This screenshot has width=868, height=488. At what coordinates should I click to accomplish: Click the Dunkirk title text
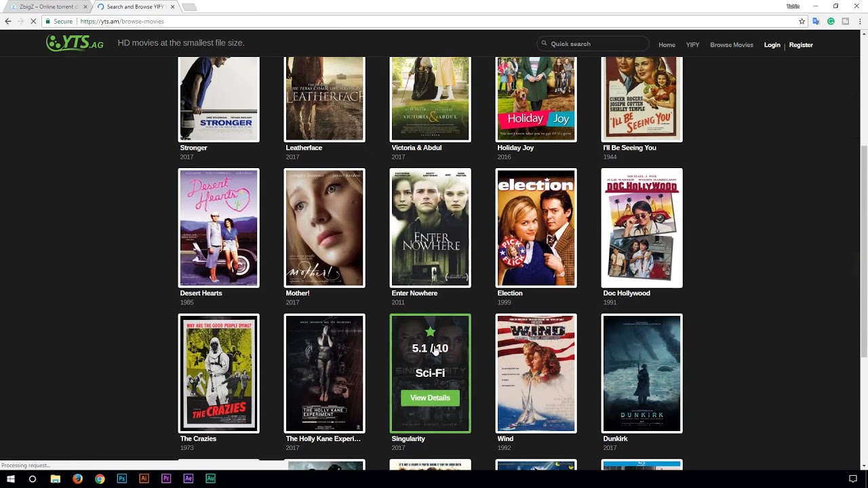click(x=615, y=439)
